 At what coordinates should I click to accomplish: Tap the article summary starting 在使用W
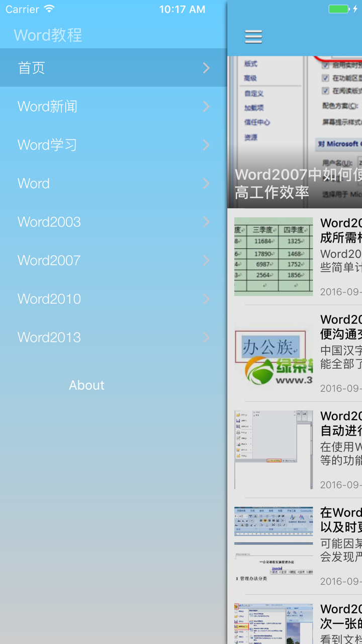coord(341,453)
